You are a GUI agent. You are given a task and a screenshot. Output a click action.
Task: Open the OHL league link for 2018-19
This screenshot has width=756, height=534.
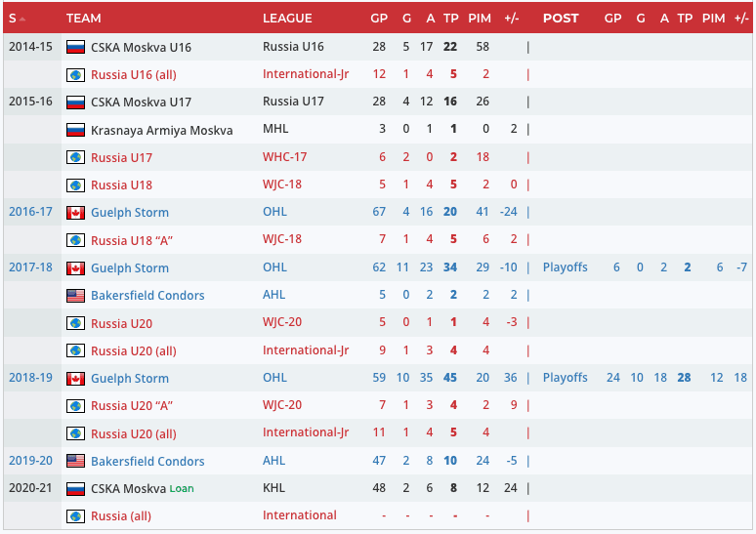click(x=275, y=378)
